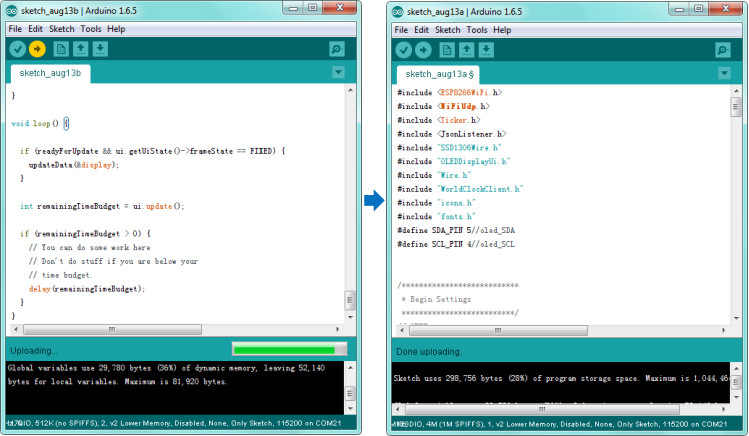Open Help menu in sketch_aug13b window
The image size is (749, 436).
[x=116, y=29]
